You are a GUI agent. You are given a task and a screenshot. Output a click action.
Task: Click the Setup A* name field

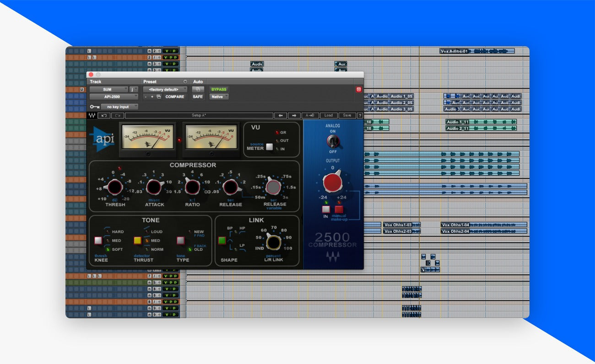point(199,116)
